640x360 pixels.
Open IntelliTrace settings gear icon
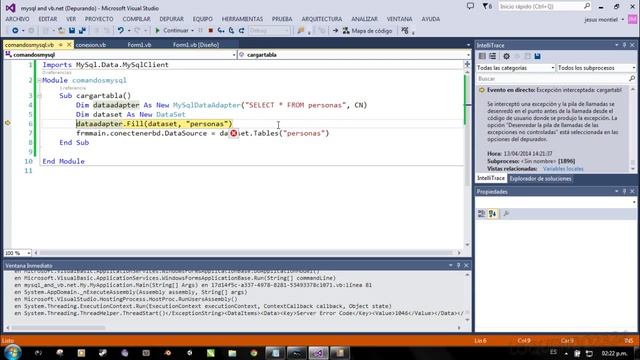coord(506,56)
